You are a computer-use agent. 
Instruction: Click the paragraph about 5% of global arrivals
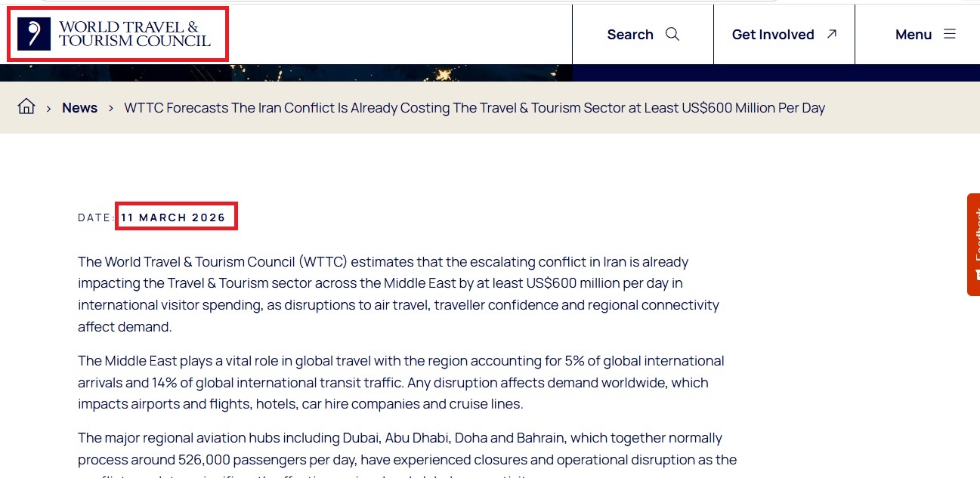coord(401,382)
